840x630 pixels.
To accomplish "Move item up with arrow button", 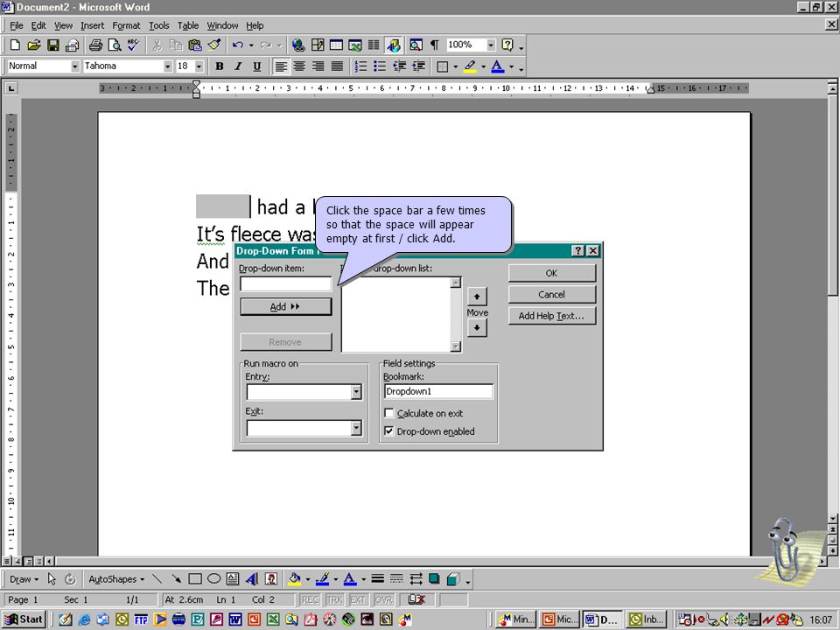I will click(x=477, y=297).
